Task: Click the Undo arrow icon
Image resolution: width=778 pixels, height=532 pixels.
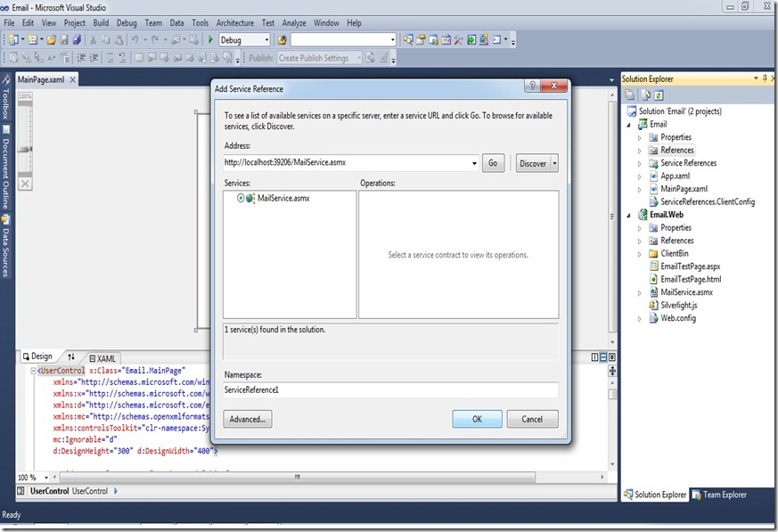Action: (135, 40)
